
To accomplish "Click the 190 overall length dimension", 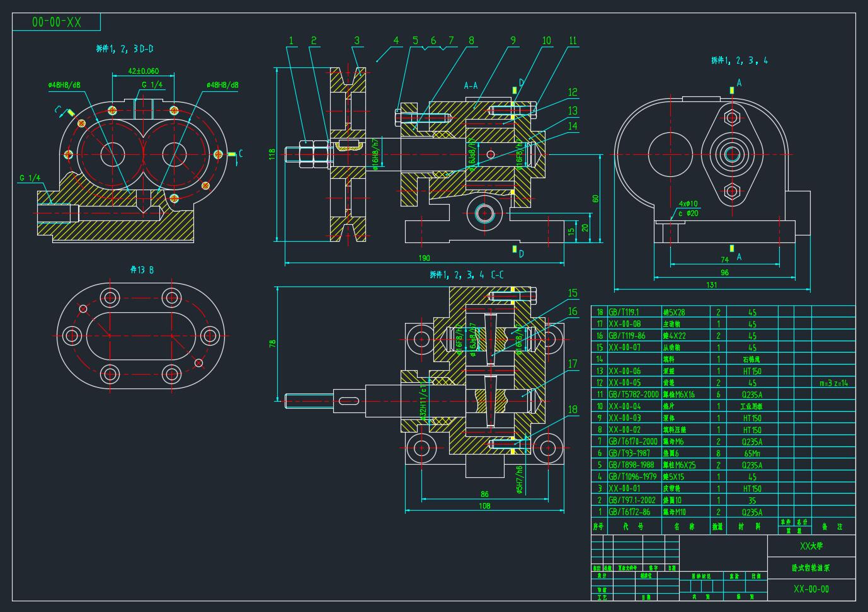I will (424, 258).
